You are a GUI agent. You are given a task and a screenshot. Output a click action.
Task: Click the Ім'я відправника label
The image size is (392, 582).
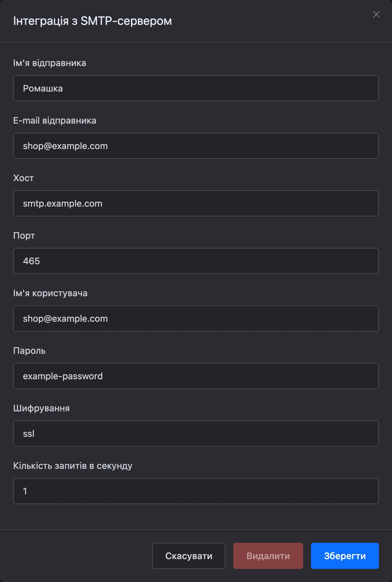50,63
